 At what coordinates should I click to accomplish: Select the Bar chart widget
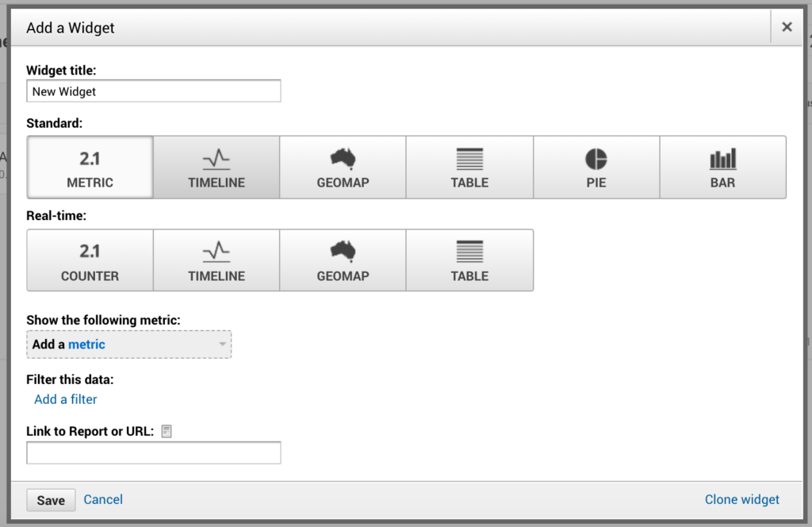coord(723,167)
